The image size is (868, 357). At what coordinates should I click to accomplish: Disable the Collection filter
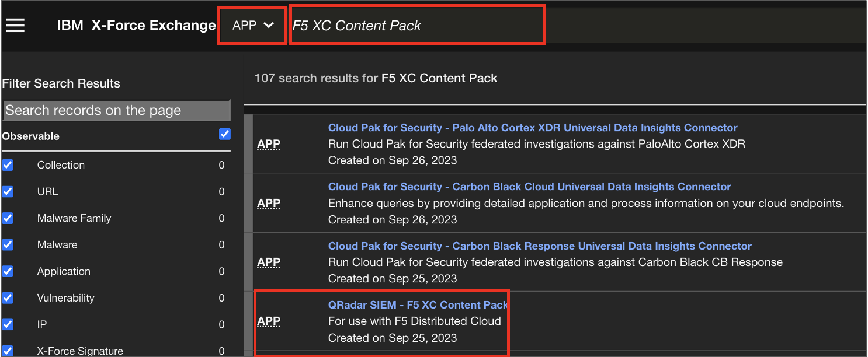[8, 165]
